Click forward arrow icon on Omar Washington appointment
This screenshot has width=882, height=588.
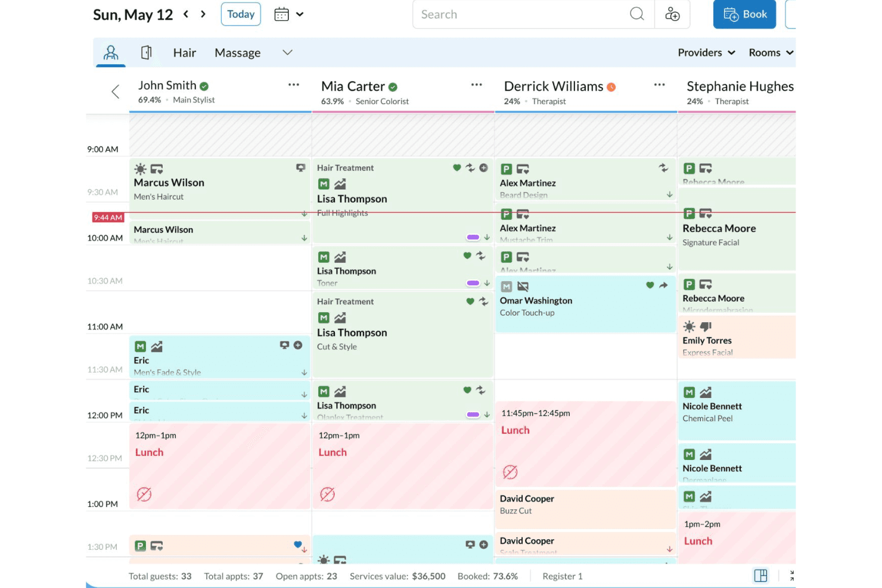point(663,285)
